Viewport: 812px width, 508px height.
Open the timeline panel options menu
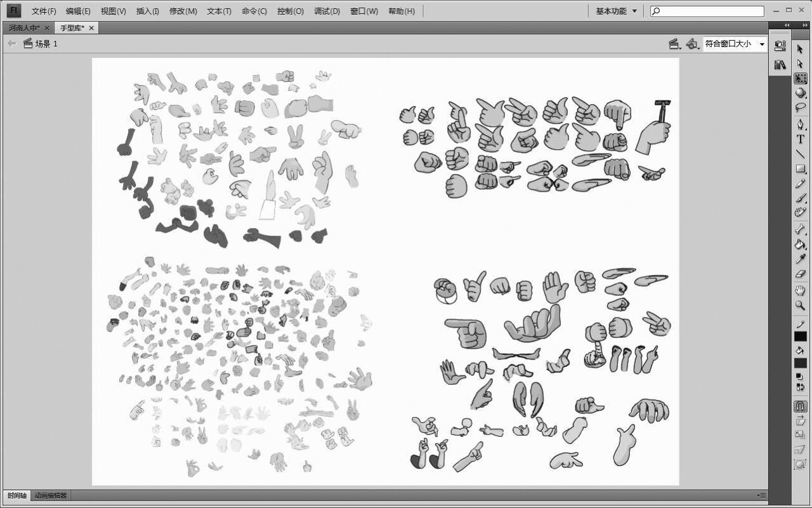click(762, 495)
